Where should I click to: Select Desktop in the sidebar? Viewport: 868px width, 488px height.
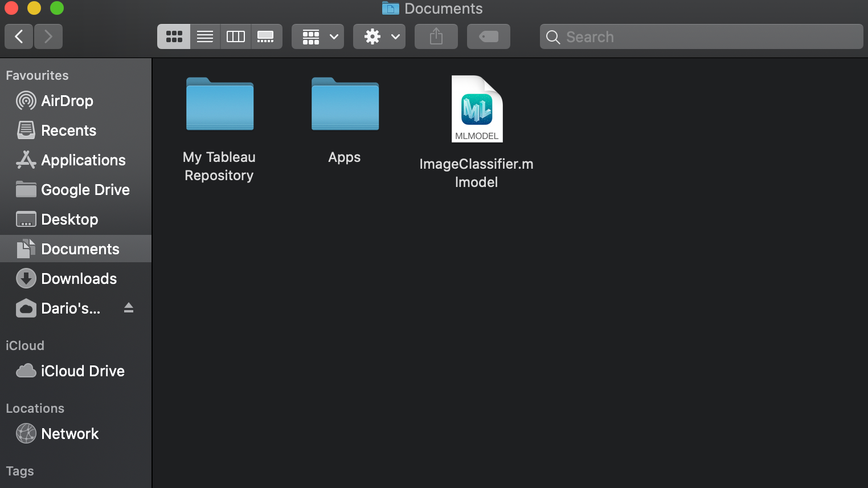[76, 219]
